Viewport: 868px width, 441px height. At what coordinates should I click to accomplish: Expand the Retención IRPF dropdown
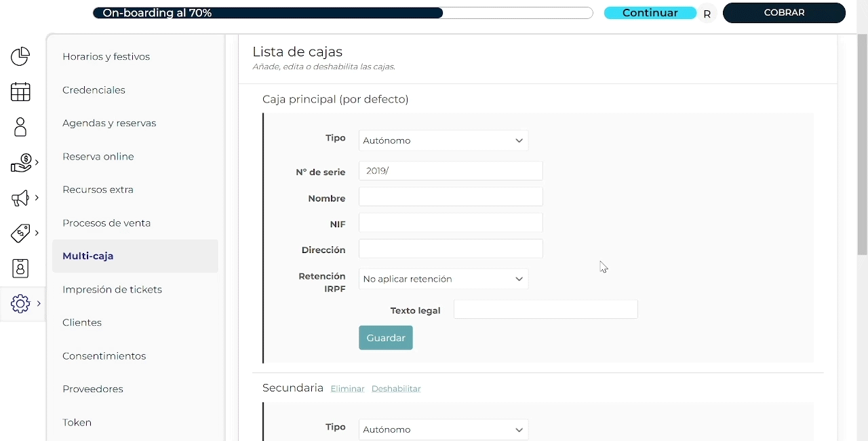tap(443, 279)
